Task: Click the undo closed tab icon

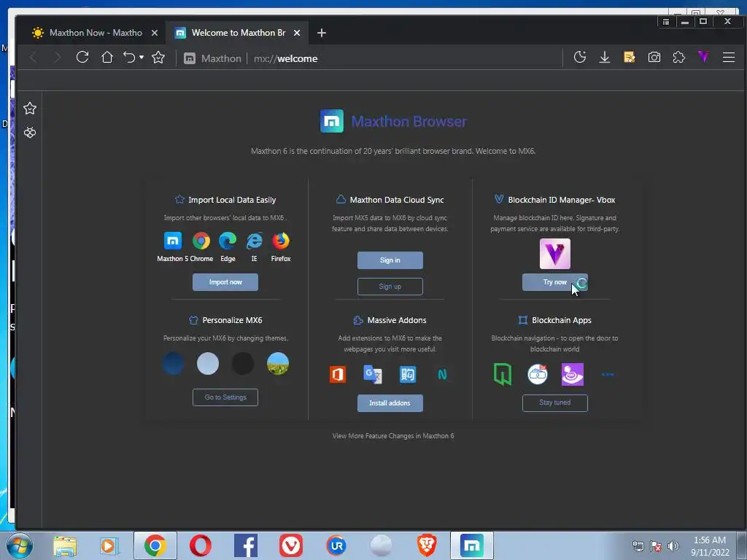Action: point(129,58)
